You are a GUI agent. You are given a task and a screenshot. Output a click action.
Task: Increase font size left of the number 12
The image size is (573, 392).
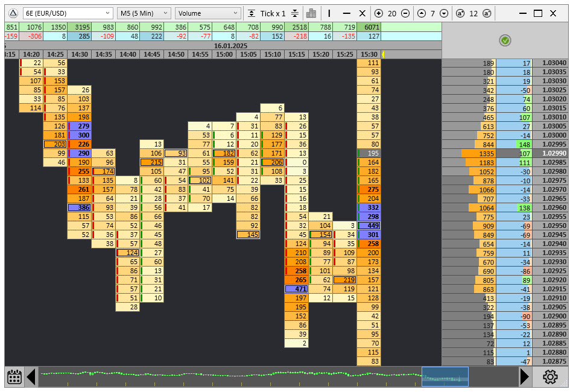coord(460,13)
